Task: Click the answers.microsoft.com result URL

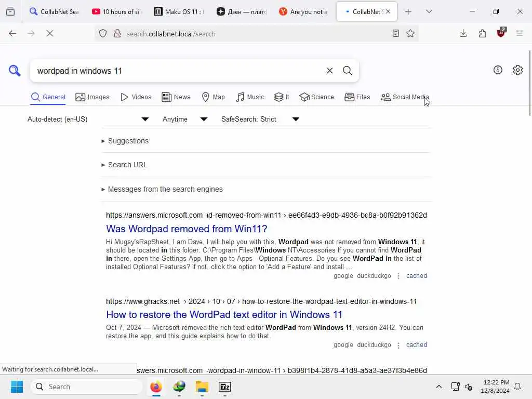Action: coord(267,215)
